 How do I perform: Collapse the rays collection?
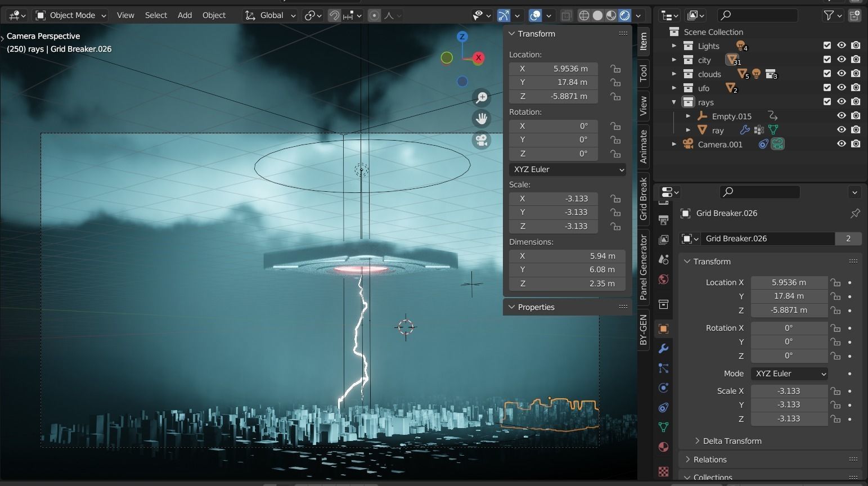[674, 102]
